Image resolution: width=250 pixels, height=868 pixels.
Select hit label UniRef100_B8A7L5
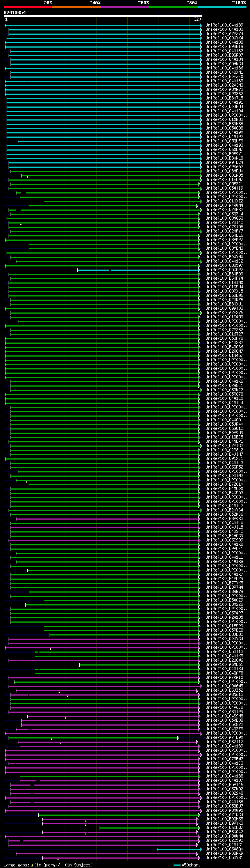click(x=224, y=98)
